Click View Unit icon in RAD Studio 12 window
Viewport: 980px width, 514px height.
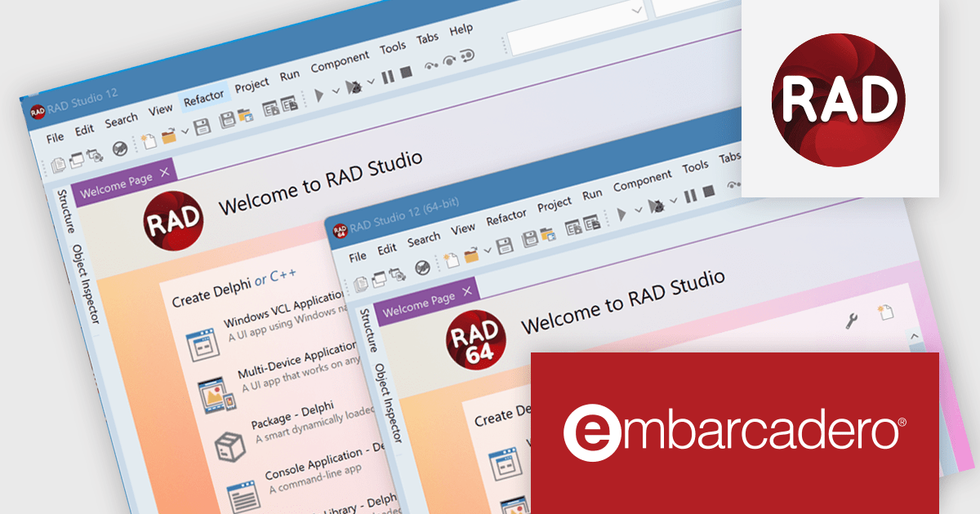(270, 109)
